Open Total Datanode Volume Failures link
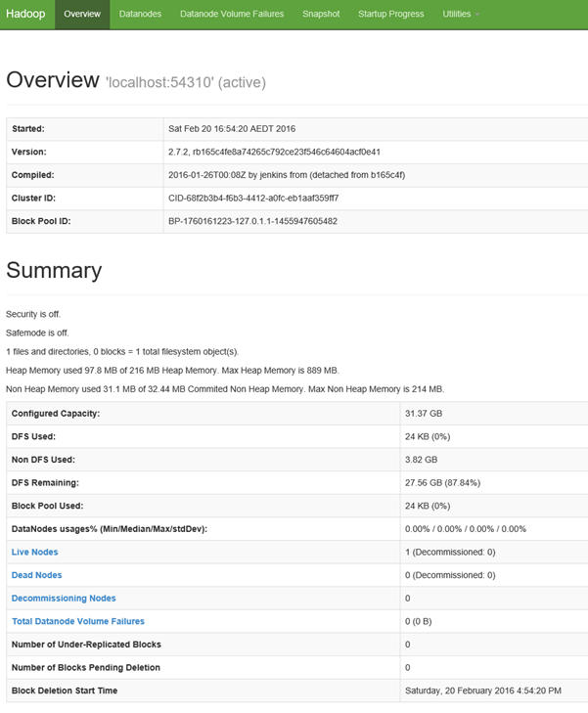 (x=77, y=621)
